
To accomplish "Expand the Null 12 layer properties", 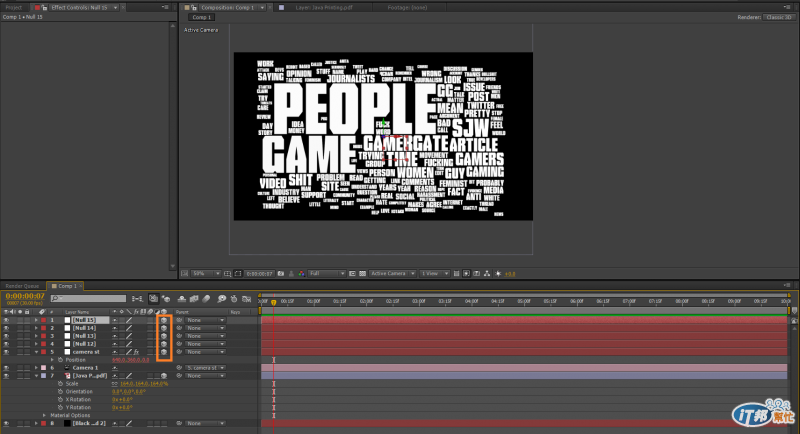I will pyautogui.click(x=36, y=344).
